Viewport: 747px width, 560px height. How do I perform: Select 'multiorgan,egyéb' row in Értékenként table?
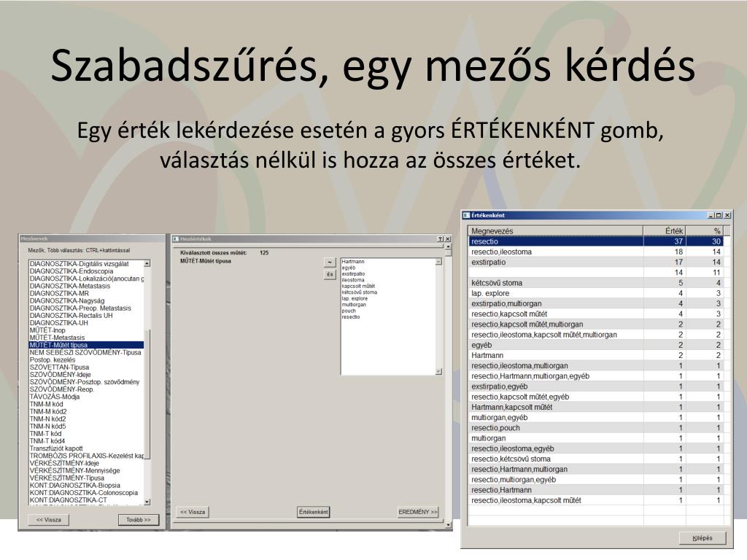(596, 418)
